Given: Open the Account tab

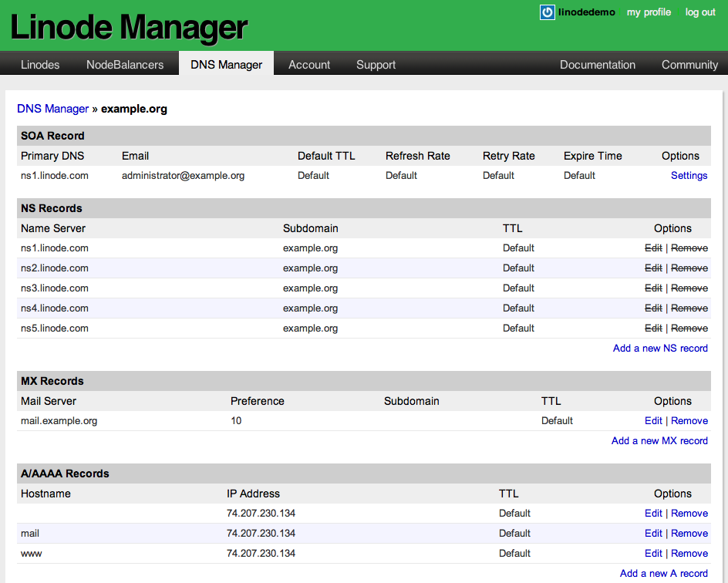Looking at the screenshot, I should (309, 65).
